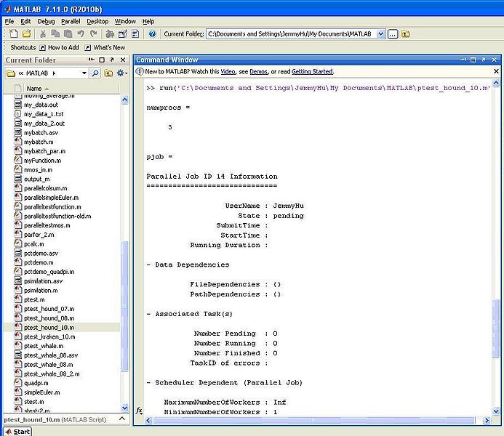504x436 pixels.
Task: Open the Debug menu
Action: pos(46,22)
